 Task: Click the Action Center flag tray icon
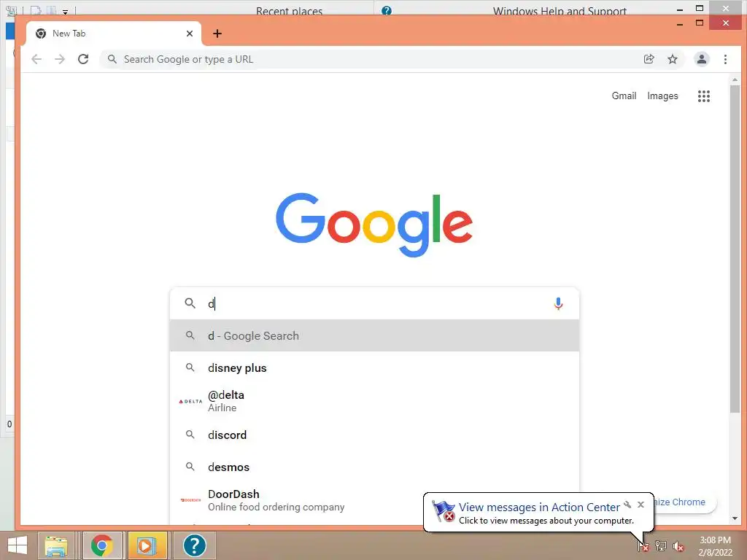(643, 546)
